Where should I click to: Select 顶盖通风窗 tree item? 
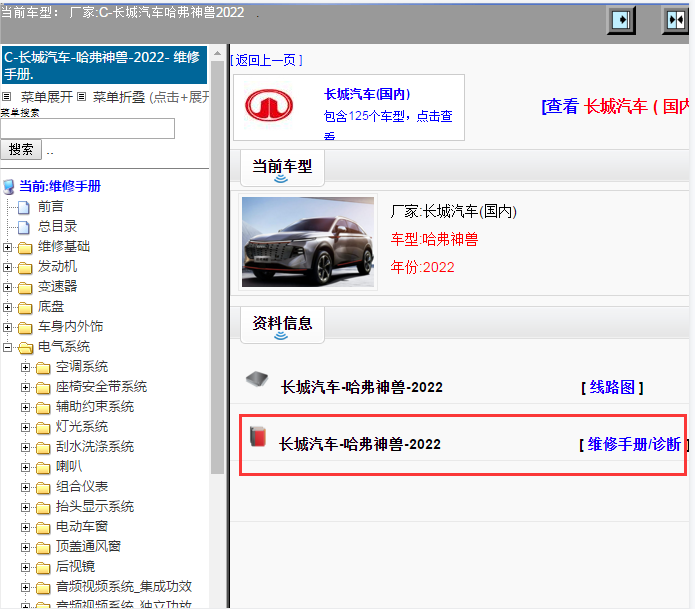tap(89, 547)
